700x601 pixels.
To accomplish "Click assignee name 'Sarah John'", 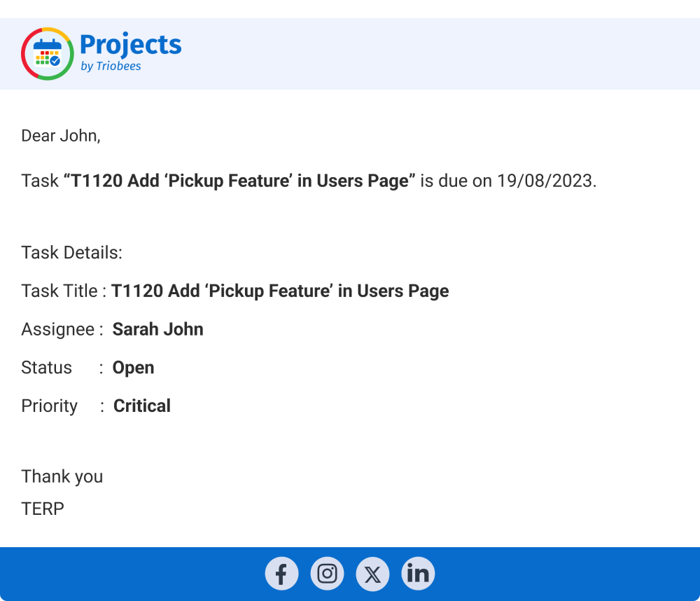I will (157, 330).
